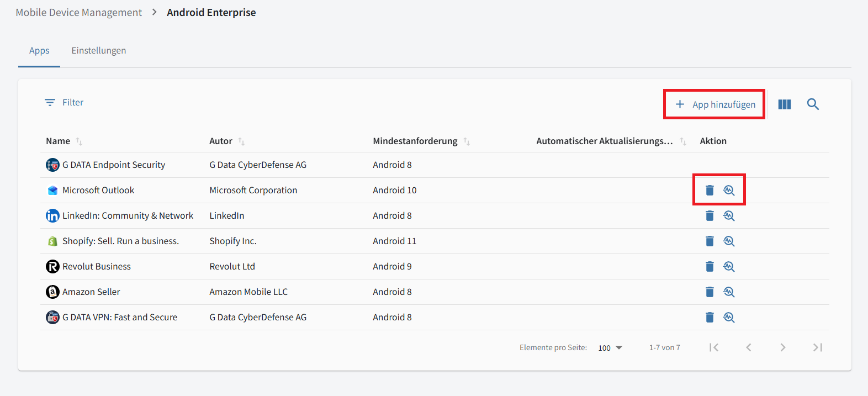Click LinkedIn: Community & Network name

click(x=128, y=216)
